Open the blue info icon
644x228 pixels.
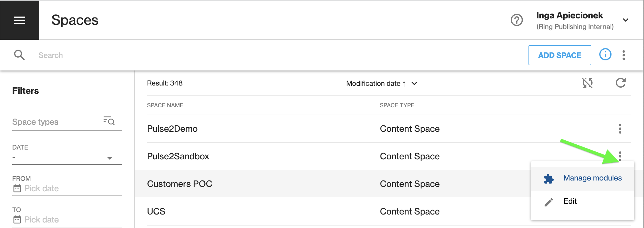[605, 55]
